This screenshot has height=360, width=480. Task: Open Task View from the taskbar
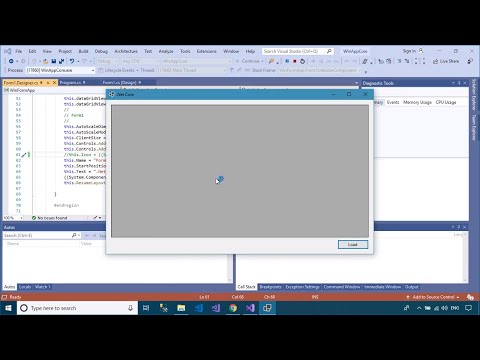(x=146, y=308)
